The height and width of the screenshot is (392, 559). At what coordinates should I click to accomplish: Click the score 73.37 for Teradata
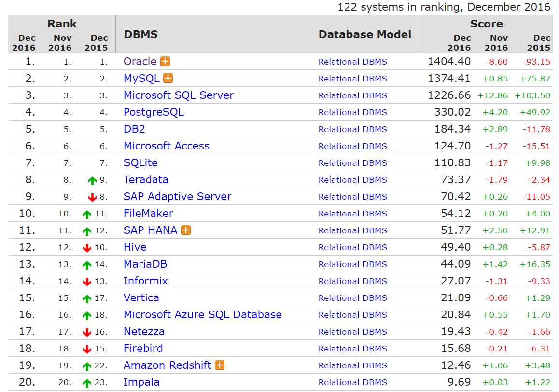pyautogui.click(x=456, y=179)
